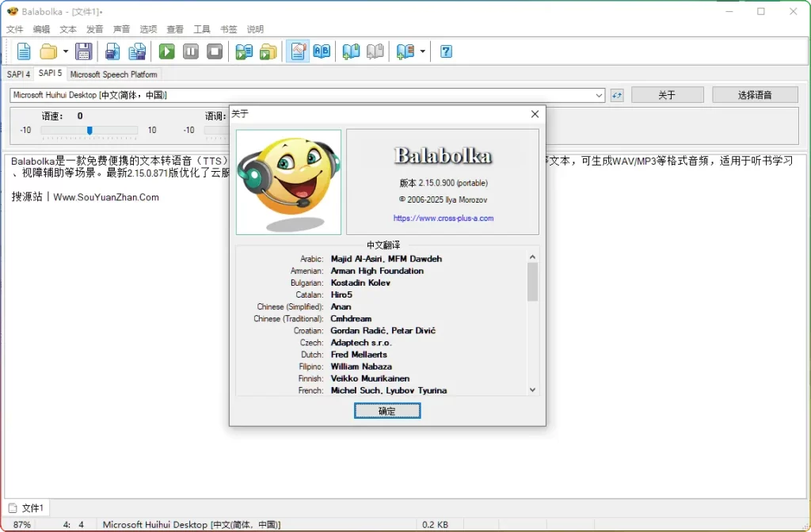The height and width of the screenshot is (532, 811).
Task: Expand the Microsoft Huihui Desktop voice dropdown
Action: [599, 95]
